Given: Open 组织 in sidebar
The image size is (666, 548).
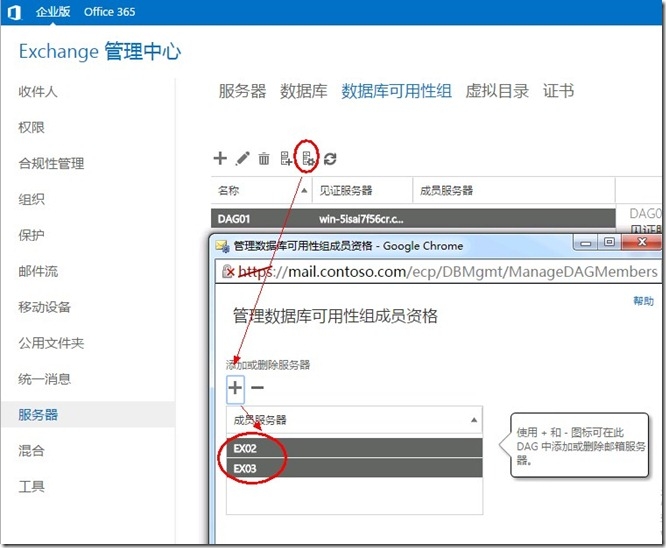Looking at the screenshot, I should click(x=31, y=199).
